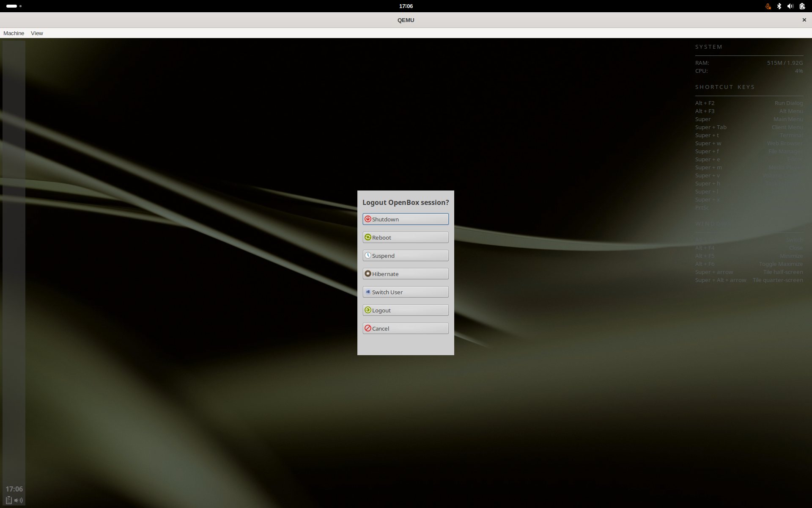Click the muted microphone tray icon

[x=768, y=6]
